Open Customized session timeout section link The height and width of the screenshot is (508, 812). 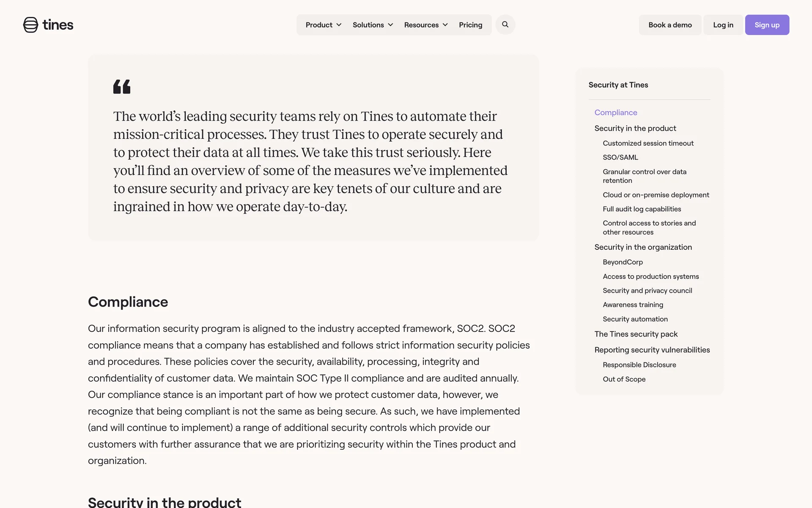[648, 143]
